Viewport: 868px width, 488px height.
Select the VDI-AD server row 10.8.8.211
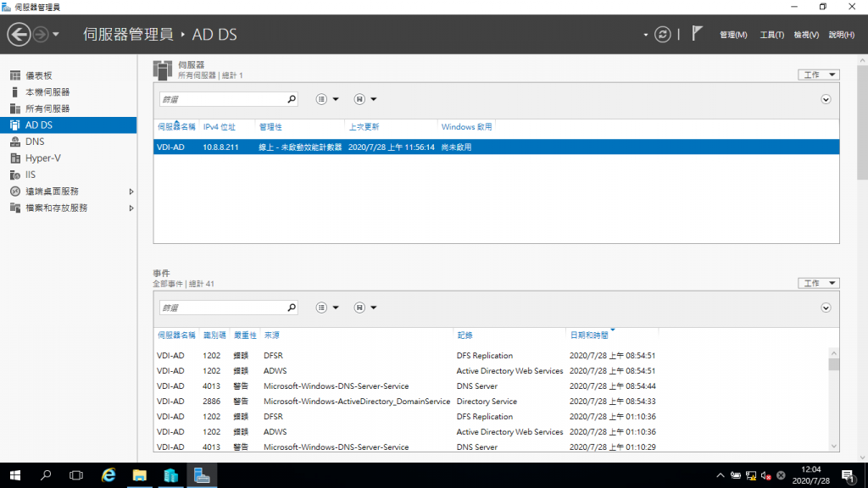click(496, 147)
